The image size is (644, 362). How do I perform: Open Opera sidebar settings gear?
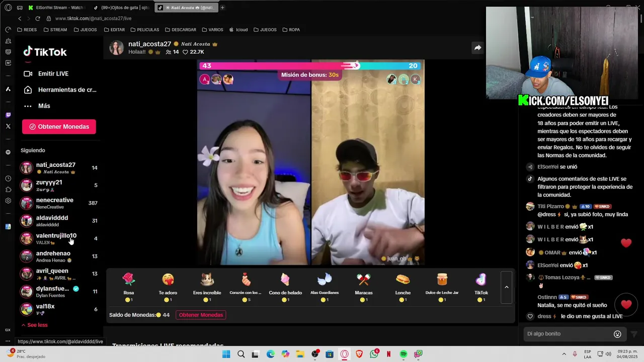point(8,201)
